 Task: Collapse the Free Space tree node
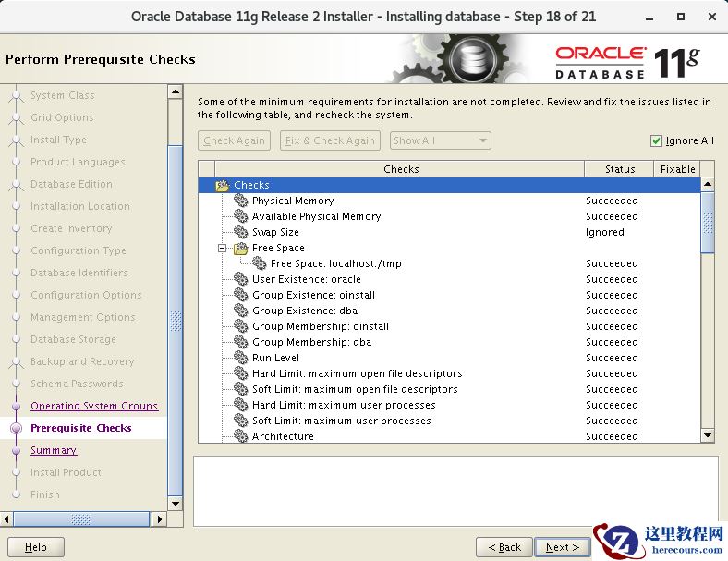click(x=223, y=248)
